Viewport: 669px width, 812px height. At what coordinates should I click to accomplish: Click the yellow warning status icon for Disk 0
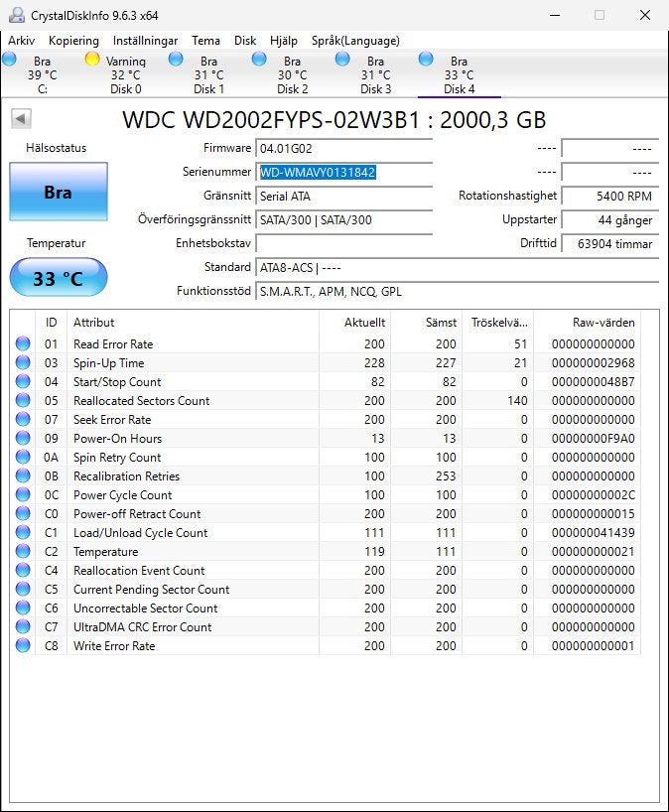tap(92, 59)
